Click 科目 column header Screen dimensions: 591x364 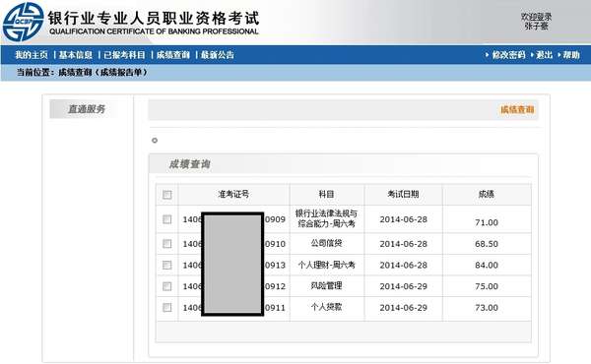(x=326, y=194)
